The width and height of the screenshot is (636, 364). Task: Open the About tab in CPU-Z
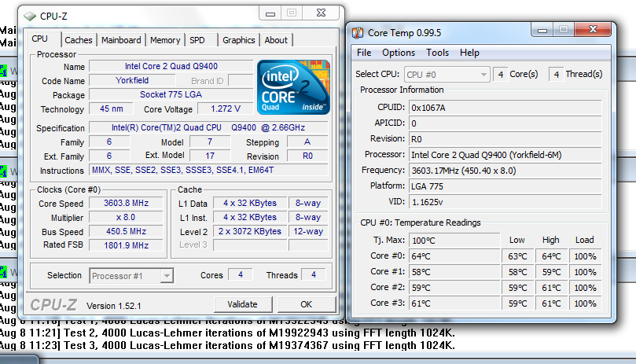tap(276, 40)
